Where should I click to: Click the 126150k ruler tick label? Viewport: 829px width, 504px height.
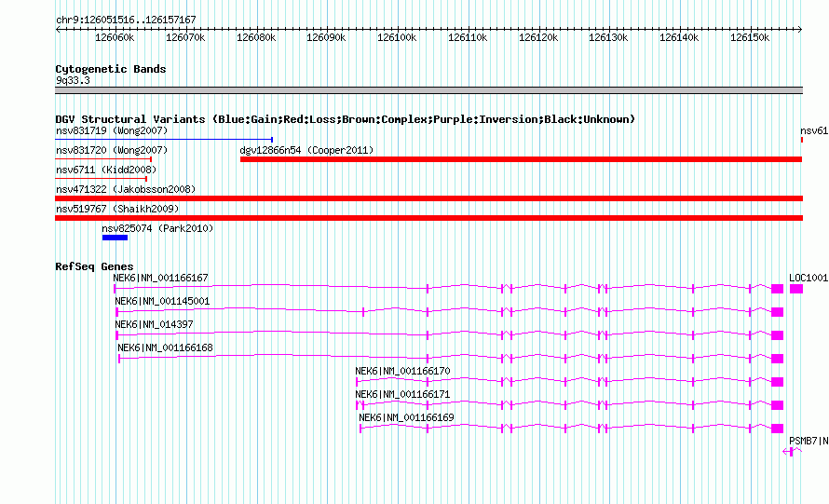pyautogui.click(x=750, y=37)
